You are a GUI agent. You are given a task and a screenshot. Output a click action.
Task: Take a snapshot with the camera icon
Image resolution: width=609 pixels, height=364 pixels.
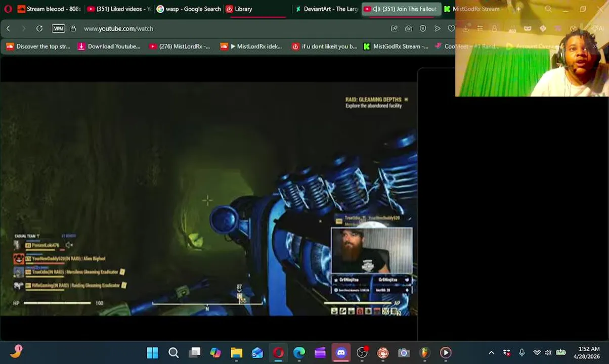point(408,28)
